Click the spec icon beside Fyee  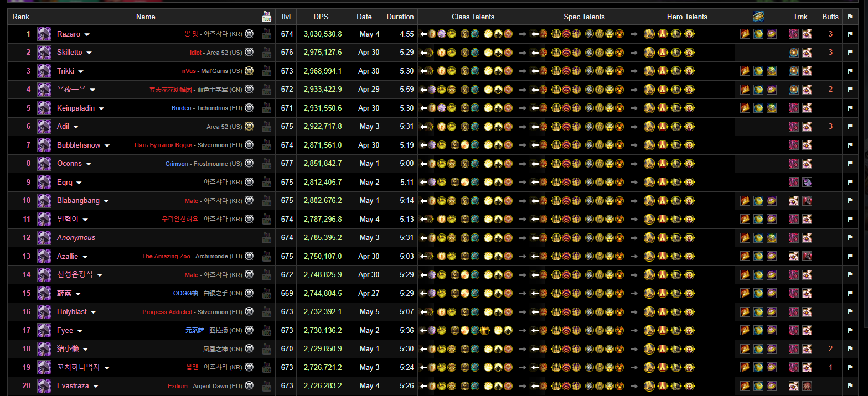coord(44,330)
